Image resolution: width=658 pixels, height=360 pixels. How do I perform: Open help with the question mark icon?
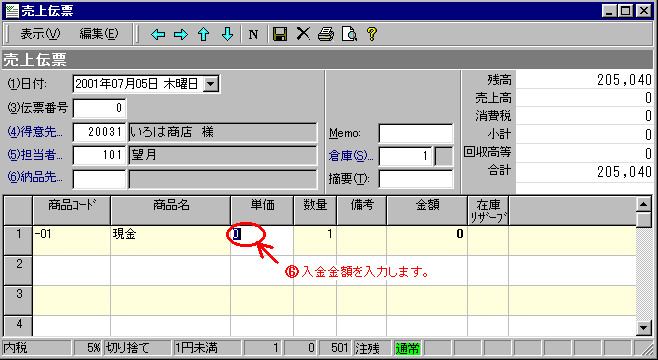pos(371,34)
